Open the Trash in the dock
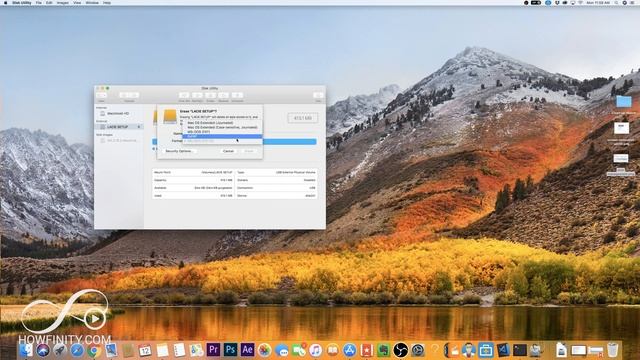640x360 pixels. coord(613,350)
